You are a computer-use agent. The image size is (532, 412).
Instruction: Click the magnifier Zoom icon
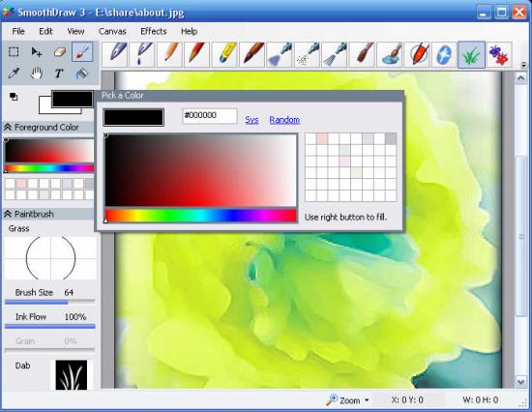click(332, 399)
